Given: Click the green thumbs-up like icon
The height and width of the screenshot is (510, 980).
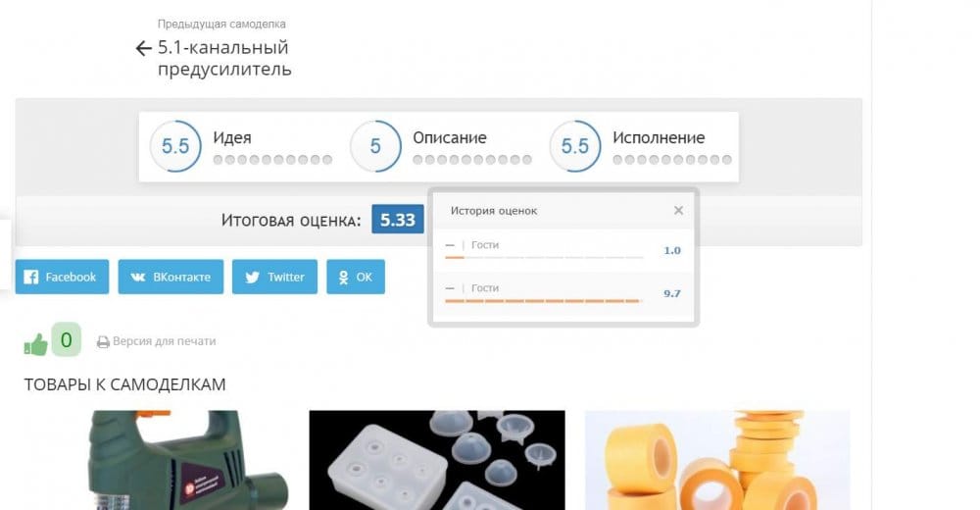Looking at the screenshot, I should (35, 344).
